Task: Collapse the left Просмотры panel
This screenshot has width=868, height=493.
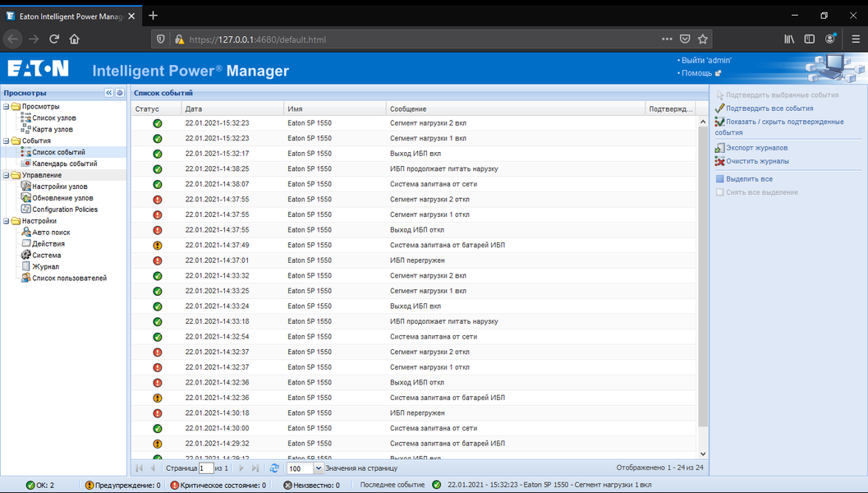Action: pyautogui.click(x=109, y=93)
